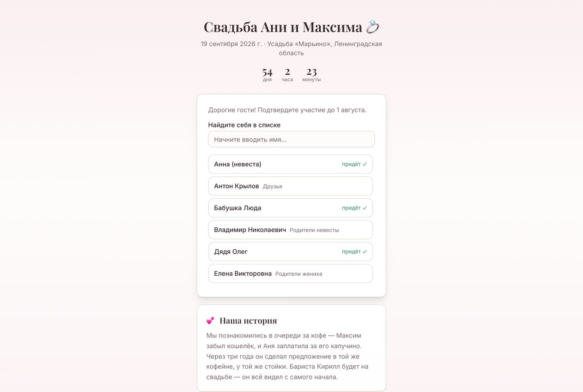Open the Анна (невеста) guest row
The image size is (583, 392).
point(290,164)
